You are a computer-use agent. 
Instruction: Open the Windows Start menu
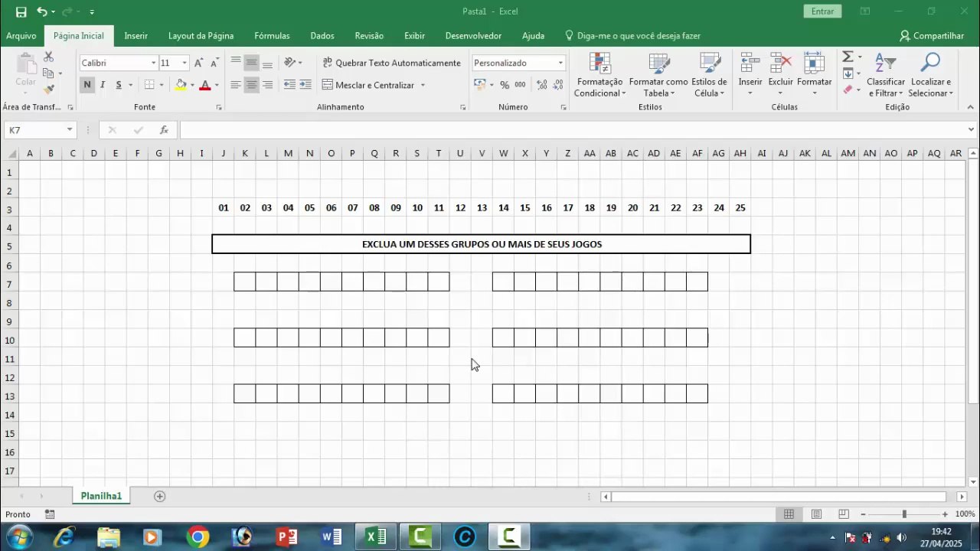coord(18,536)
